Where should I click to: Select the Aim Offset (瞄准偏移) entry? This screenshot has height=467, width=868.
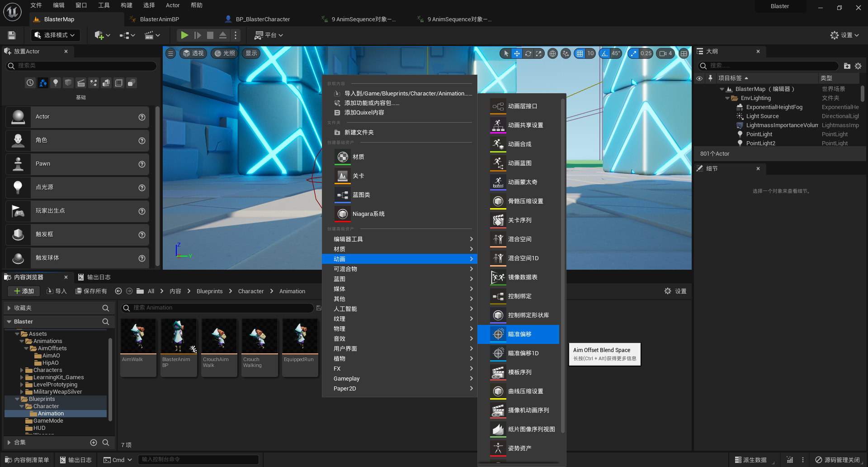click(x=518, y=334)
